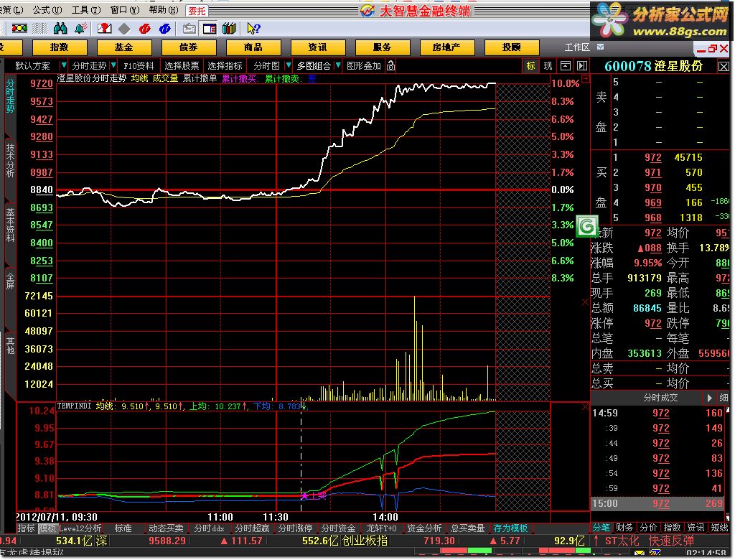Click the 房地产 category button

(x=446, y=47)
